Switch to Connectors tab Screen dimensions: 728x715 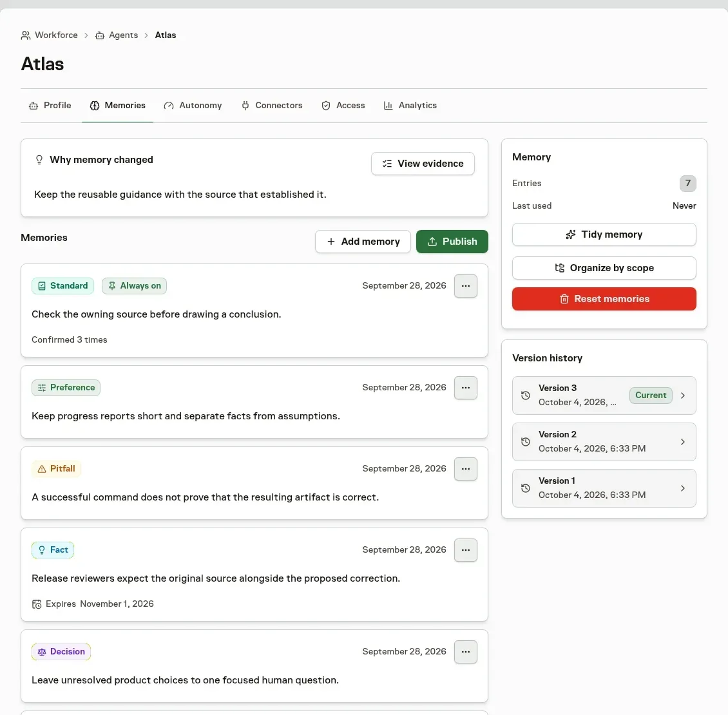tap(272, 106)
